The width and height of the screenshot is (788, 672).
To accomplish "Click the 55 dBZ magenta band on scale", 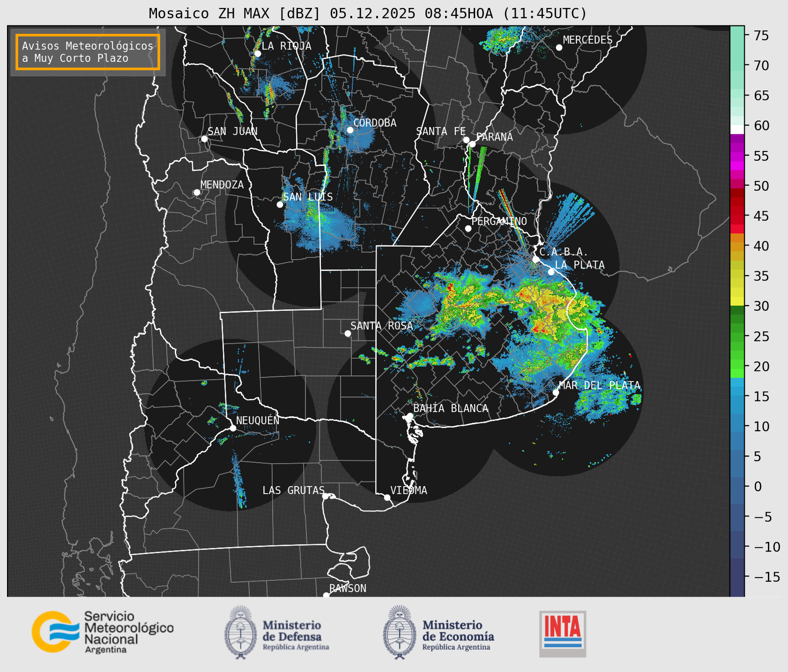I will (x=737, y=156).
